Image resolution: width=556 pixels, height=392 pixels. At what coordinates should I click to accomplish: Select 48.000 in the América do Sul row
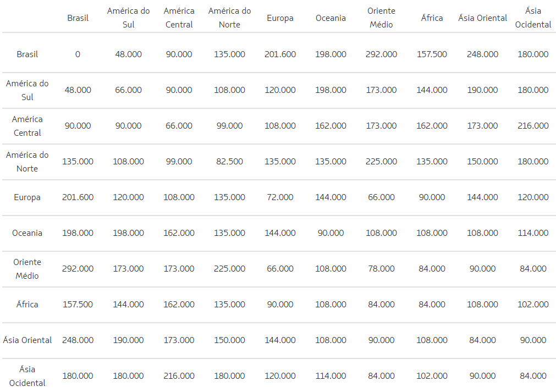tap(78, 90)
